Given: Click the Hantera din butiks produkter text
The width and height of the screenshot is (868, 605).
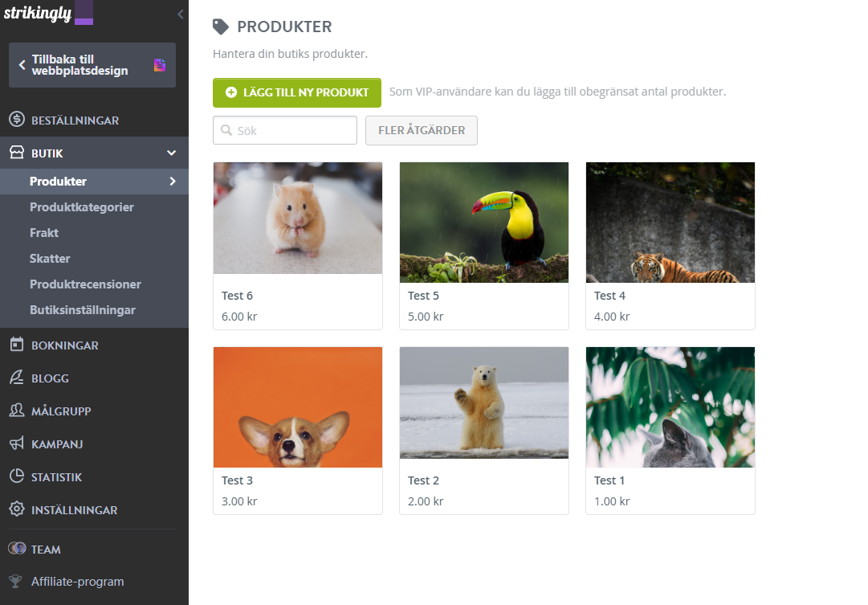Looking at the screenshot, I should tap(290, 54).
